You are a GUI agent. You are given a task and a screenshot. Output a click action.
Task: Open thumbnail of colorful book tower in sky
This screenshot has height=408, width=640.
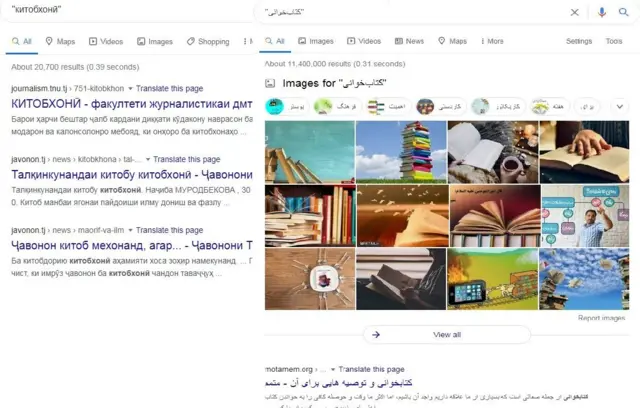[x=401, y=152]
